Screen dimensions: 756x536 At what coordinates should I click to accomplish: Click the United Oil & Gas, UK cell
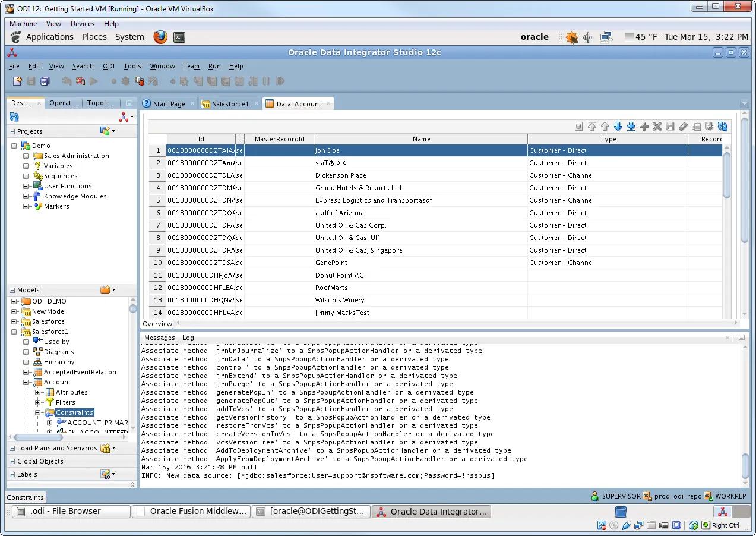[x=421, y=238]
